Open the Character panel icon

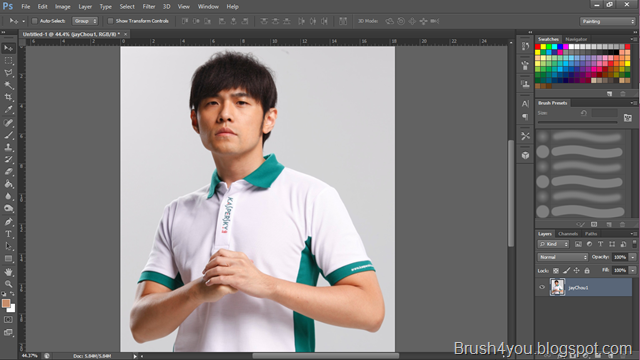click(x=525, y=104)
